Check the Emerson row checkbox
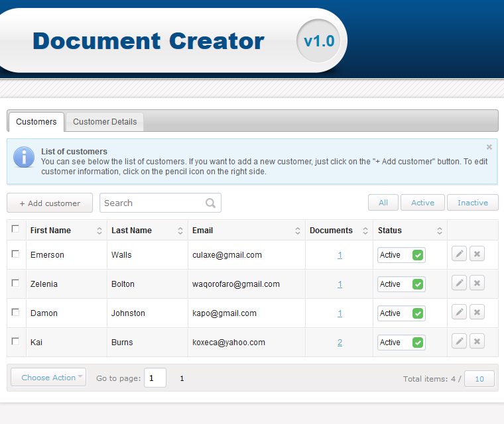The image size is (504, 424). pos(15,254)
